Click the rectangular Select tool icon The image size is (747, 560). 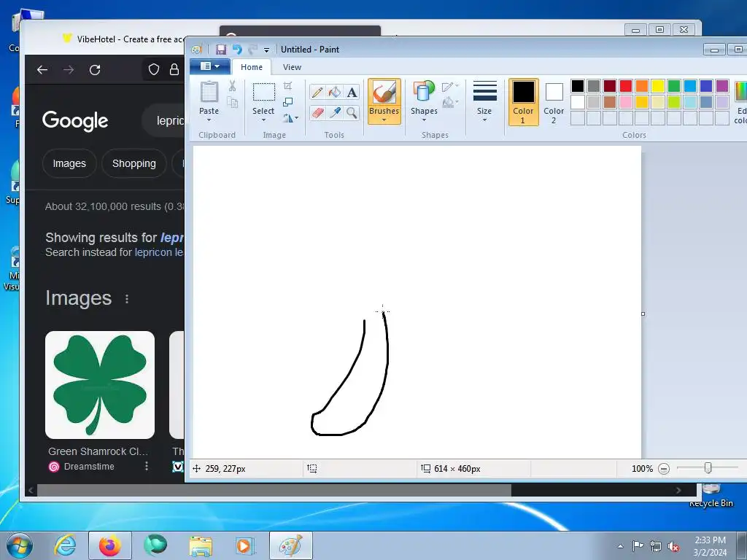pos(263,92)
